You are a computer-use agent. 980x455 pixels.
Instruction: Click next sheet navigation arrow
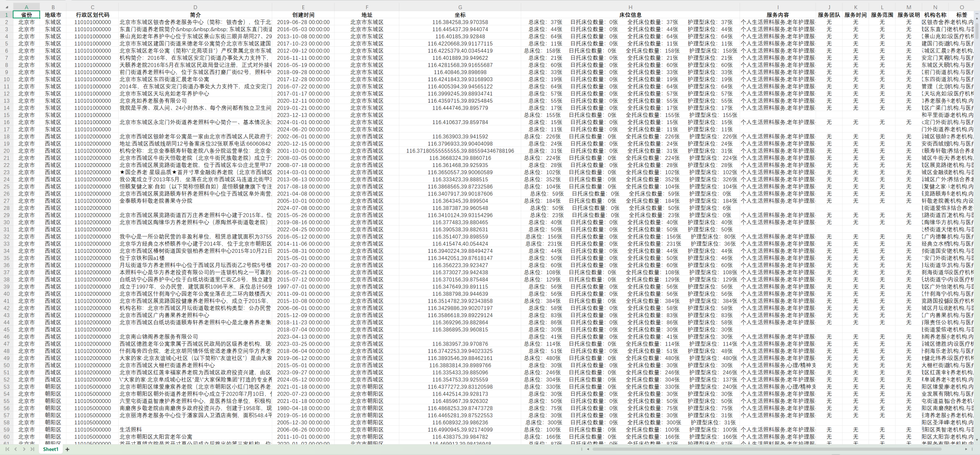coord(24,449)
